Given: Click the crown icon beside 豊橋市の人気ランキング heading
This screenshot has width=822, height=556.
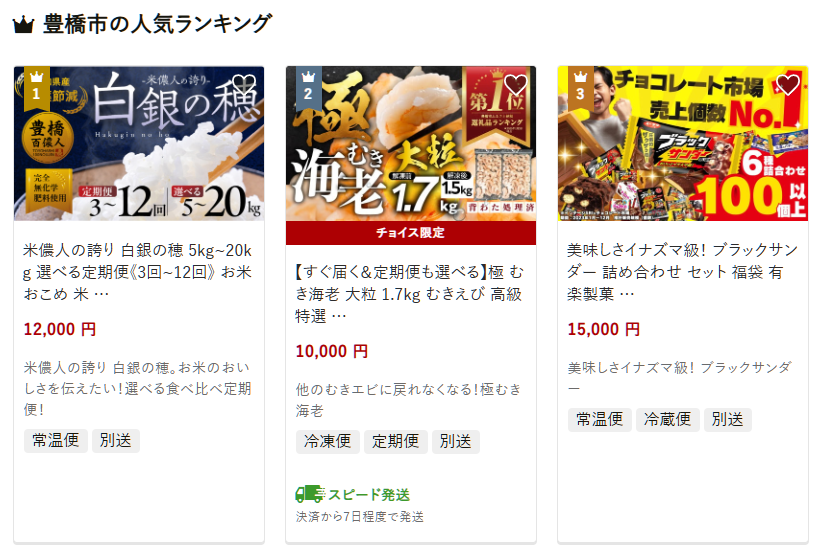Looking at the screenshot, I should pos(23,25).
